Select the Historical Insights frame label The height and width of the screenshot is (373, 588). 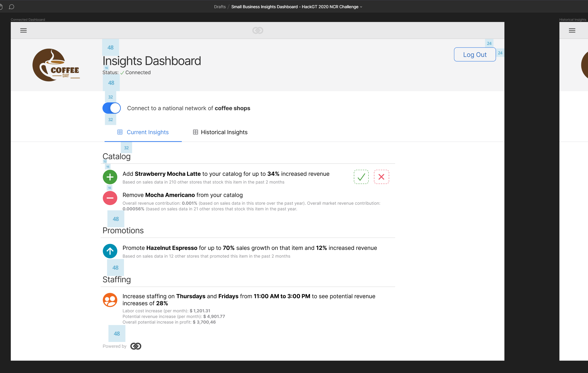point(573,20)
